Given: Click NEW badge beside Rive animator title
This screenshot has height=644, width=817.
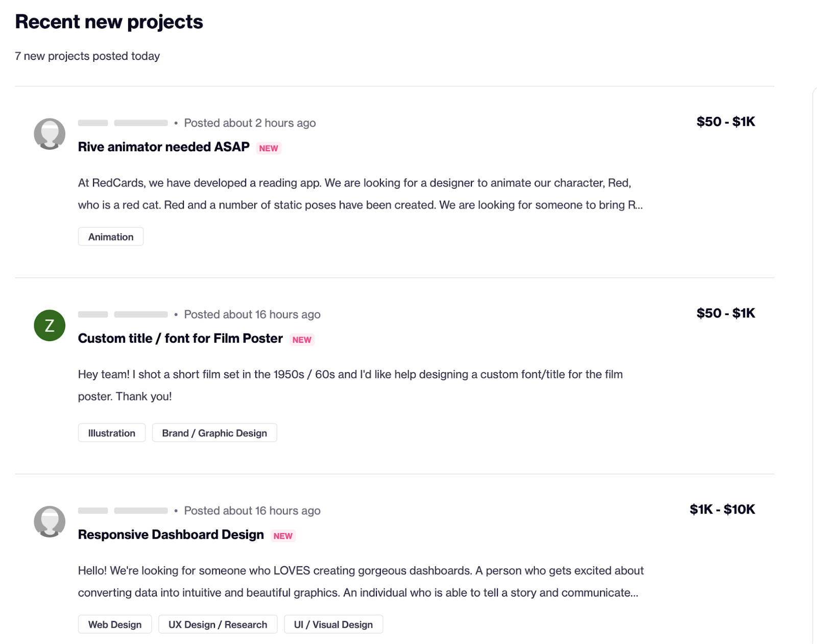Looking at the screenshot, I should coord(269,148).
